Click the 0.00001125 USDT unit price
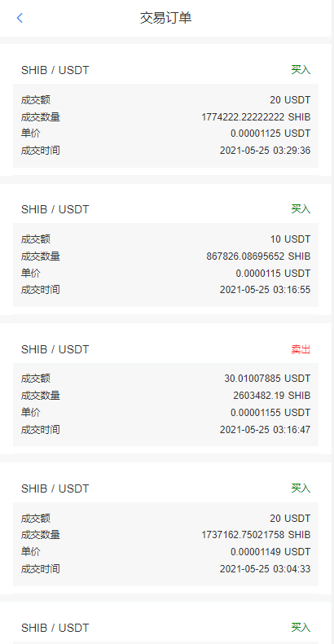Screen dimensions: 334x644 [270, 134]
